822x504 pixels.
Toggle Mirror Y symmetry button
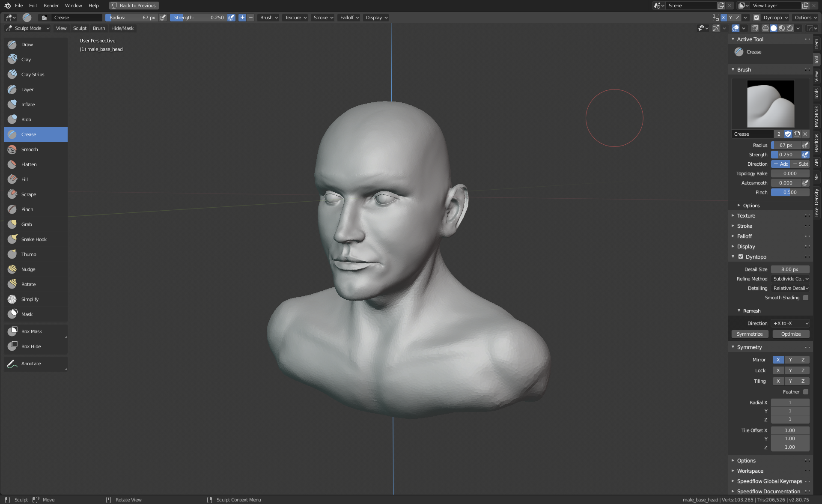click(x=790, y=360)
